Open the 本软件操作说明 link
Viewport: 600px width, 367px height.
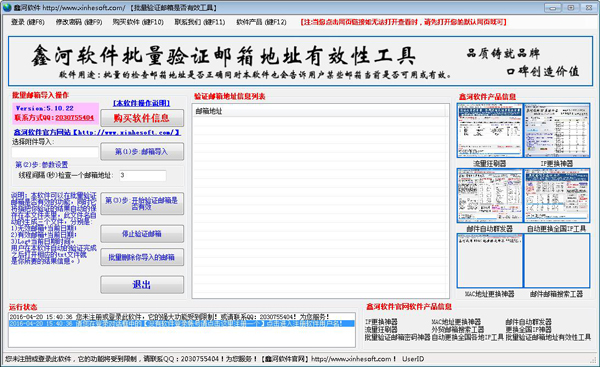coord(141,103)
